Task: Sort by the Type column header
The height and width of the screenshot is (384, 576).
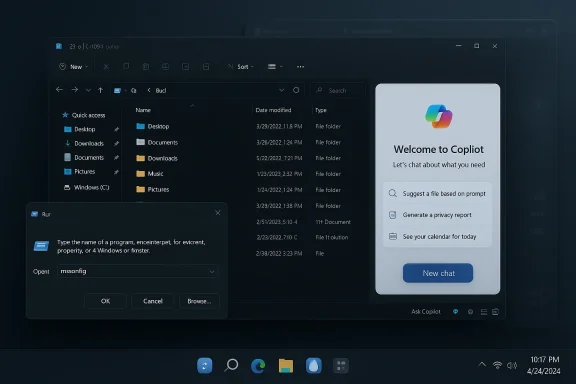Action: 321,110
